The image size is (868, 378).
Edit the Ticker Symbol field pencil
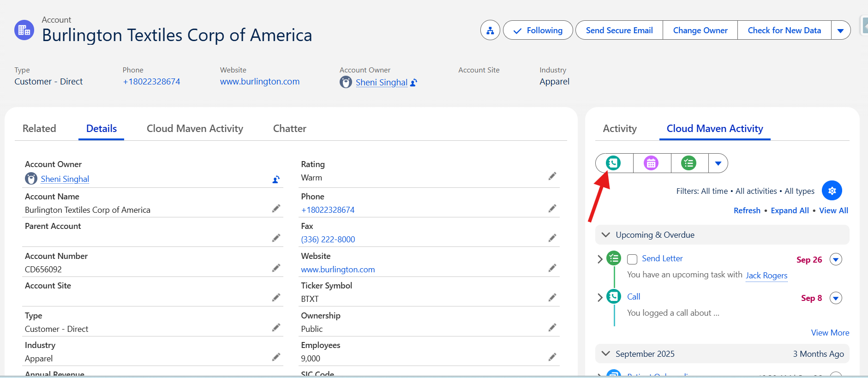coord(552,298)
